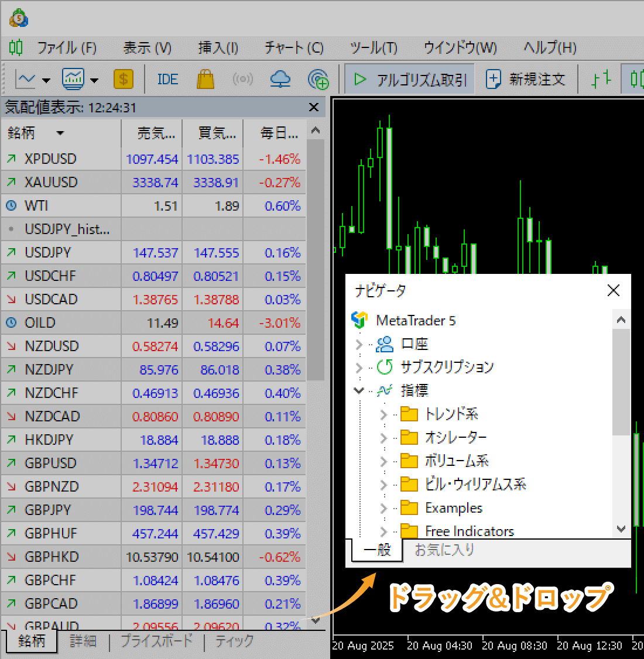The image size is (644, 659).
Task: Click the IDE MetaEditor toolbar icon
Action: tap(167, 79)
